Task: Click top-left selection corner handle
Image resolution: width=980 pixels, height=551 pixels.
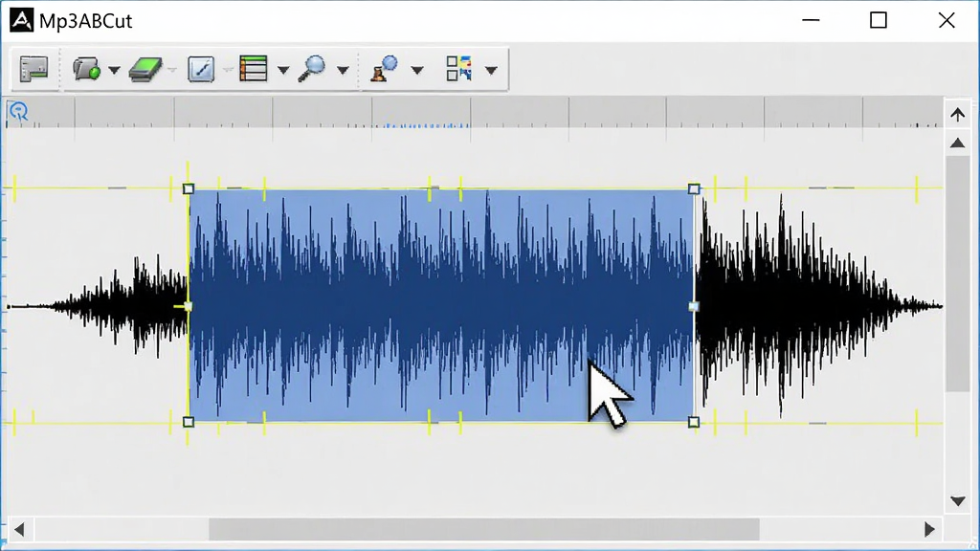Action: [x=189, y=188]
